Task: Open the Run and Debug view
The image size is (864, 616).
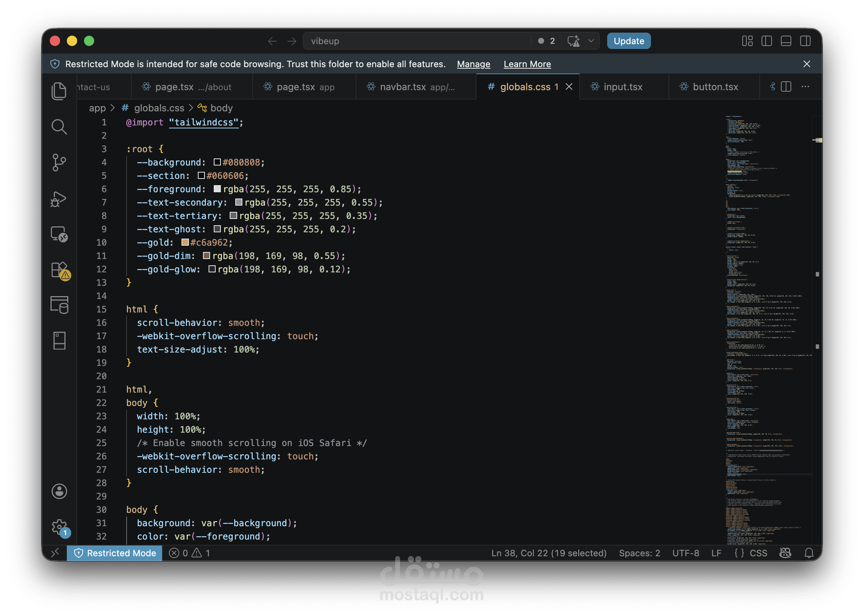Action: coord(59,199)
